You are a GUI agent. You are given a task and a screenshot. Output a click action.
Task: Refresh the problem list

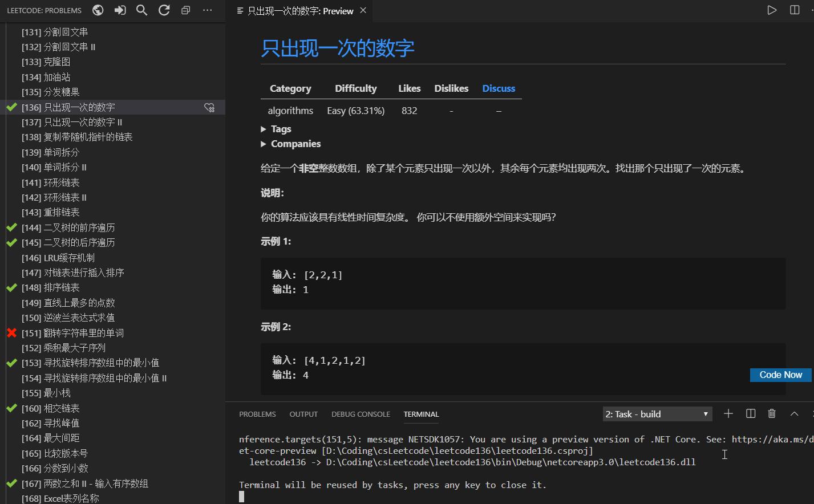coord(164,10)
